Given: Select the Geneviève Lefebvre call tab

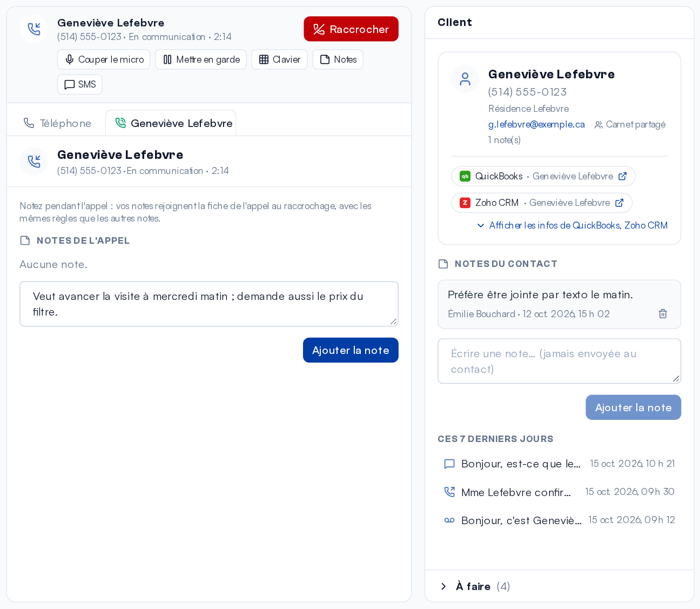Looking at the screenshot, I should coord(171,123).
